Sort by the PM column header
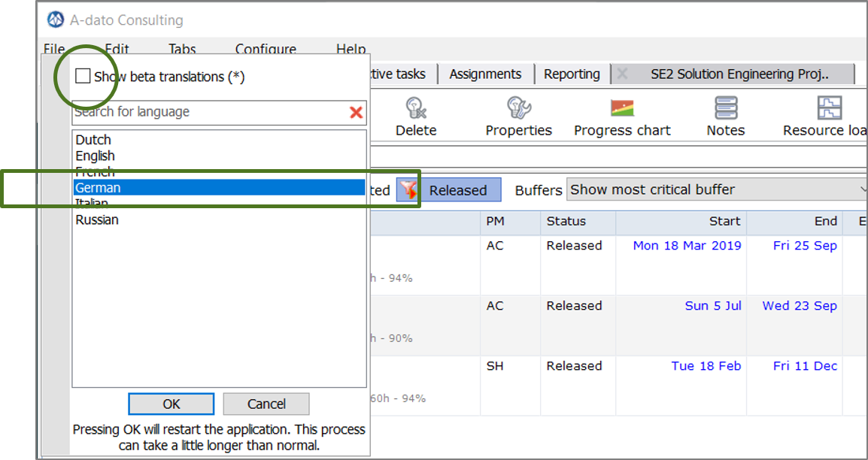This screenshot has height=460, width=868. point(511,222)
